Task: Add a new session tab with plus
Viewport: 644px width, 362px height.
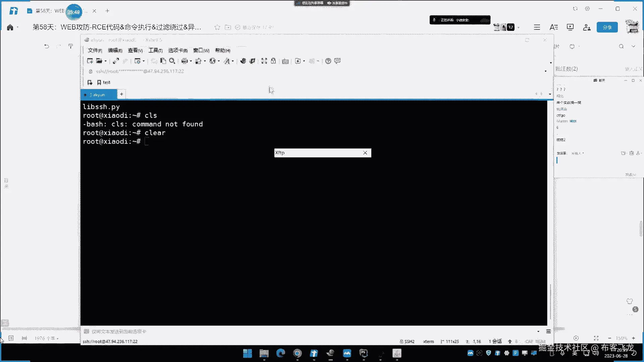Action: (121, 94)
